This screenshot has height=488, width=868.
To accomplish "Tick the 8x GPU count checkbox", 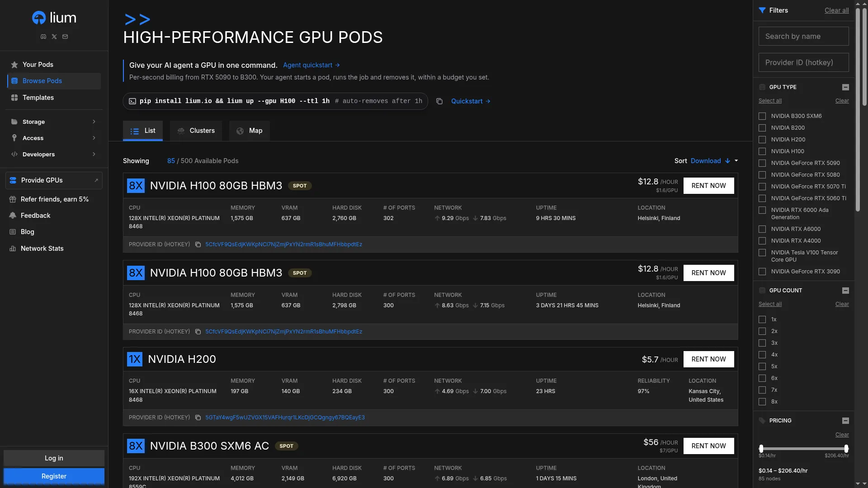I will coord(762,402).
